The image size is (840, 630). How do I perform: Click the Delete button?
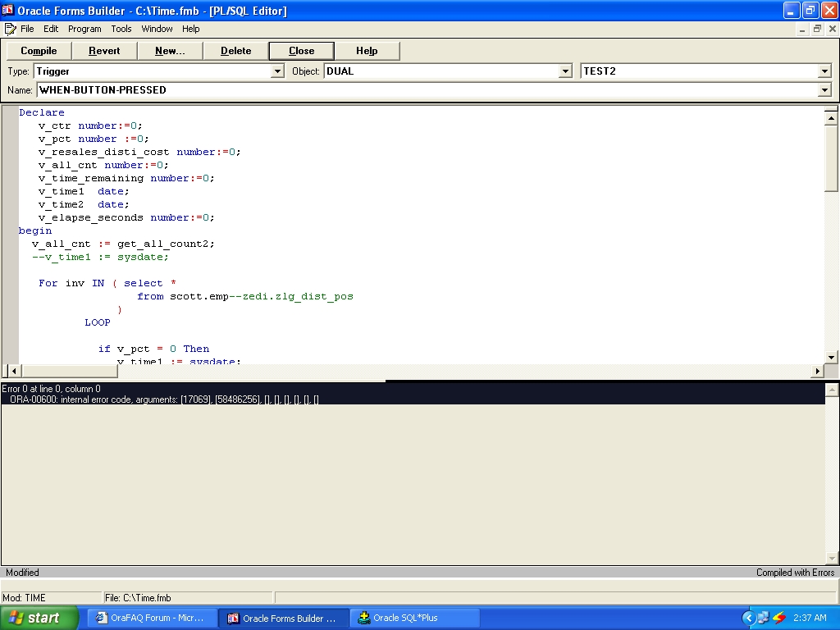pos(235,51)
